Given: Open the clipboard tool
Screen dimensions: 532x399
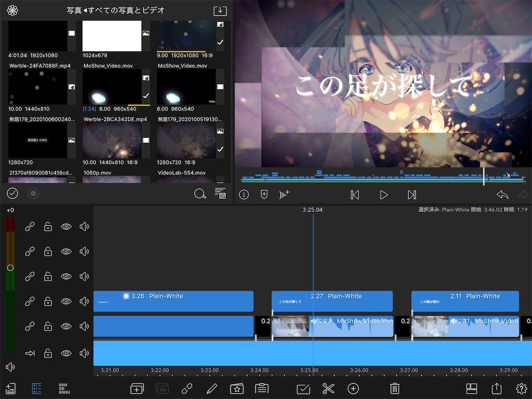Looking at the screenshot, I should [x=262, y=389].
